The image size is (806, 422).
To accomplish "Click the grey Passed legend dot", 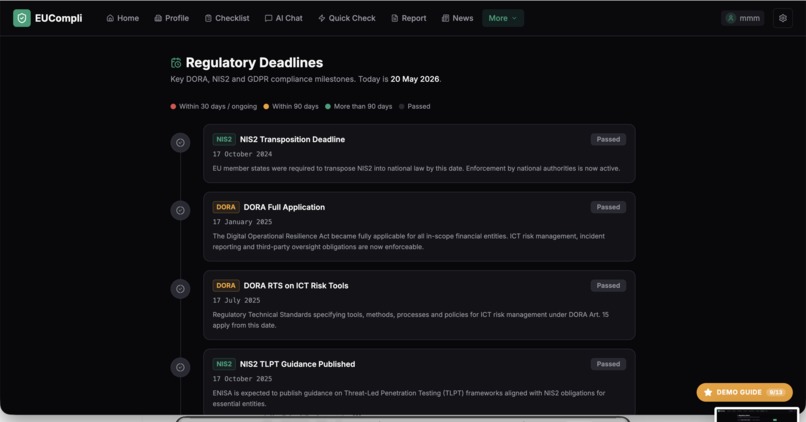I will (x=401, y=106).
